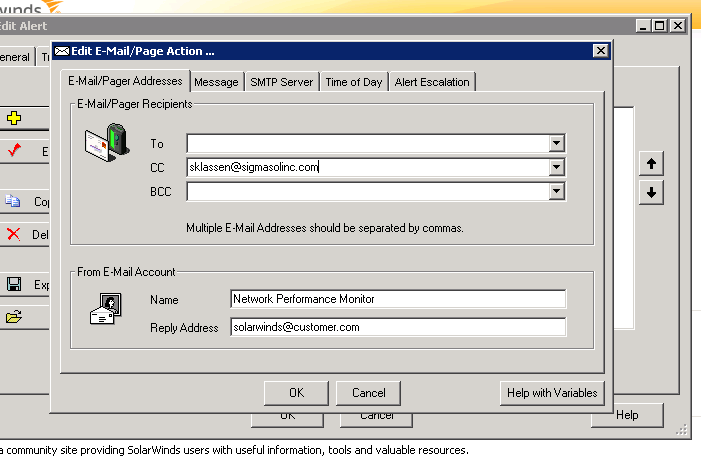Open the BCC field dropdown arrow
701x456 pixels.
point(556,191)
